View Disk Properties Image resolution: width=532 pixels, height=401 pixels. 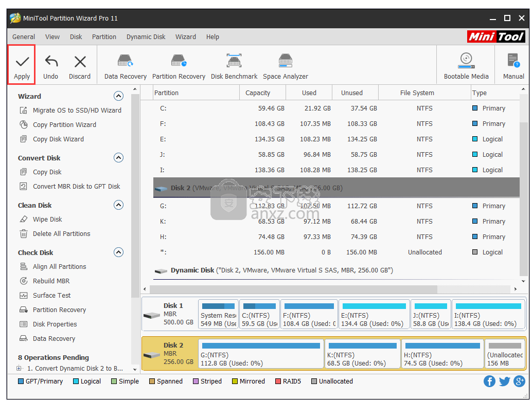pyautogui.click(x=48, y=324)
